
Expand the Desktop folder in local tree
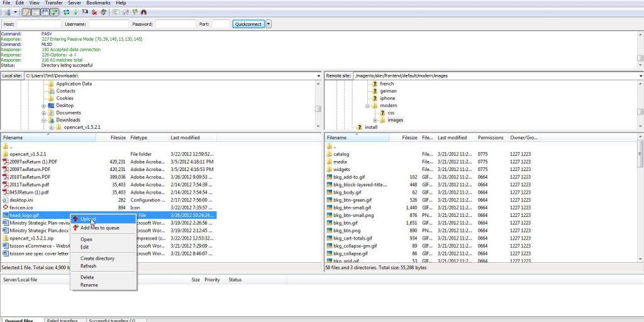(x=45, y=106)
